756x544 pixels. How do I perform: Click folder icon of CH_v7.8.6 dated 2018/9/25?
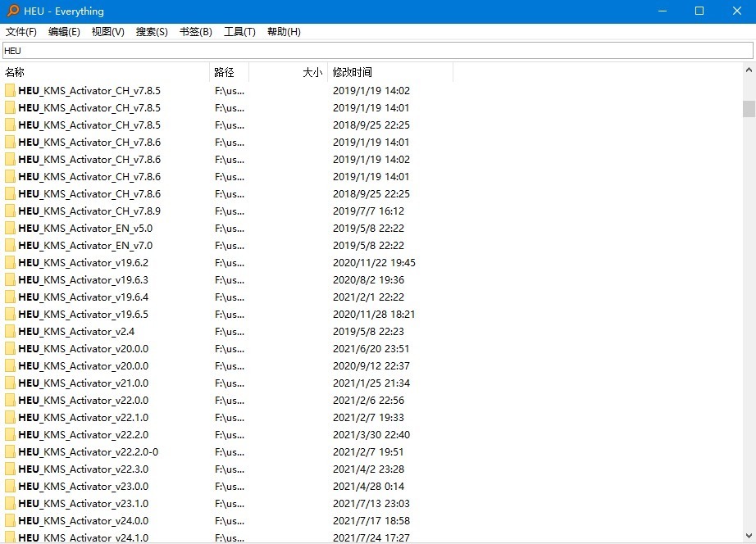(10, 194)
